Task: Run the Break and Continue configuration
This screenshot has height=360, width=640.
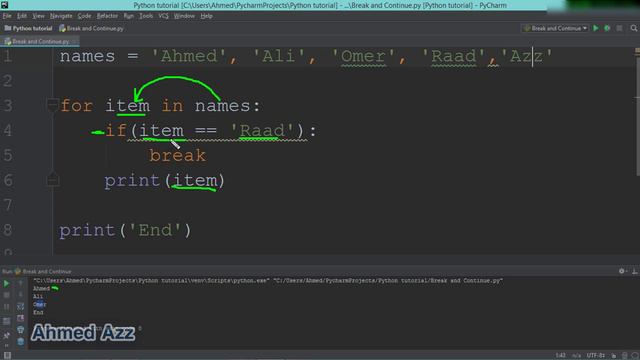Action: [x=596, y=28]
